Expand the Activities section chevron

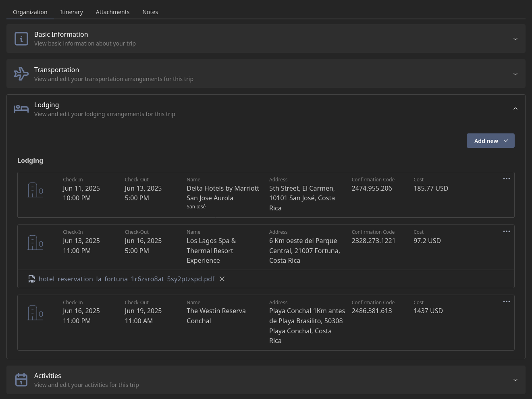click(515, 380)
